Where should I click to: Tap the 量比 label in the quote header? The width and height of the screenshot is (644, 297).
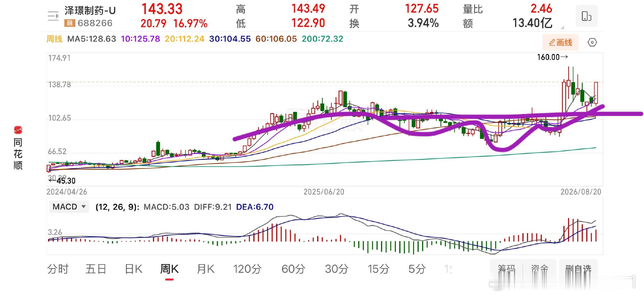473,9
